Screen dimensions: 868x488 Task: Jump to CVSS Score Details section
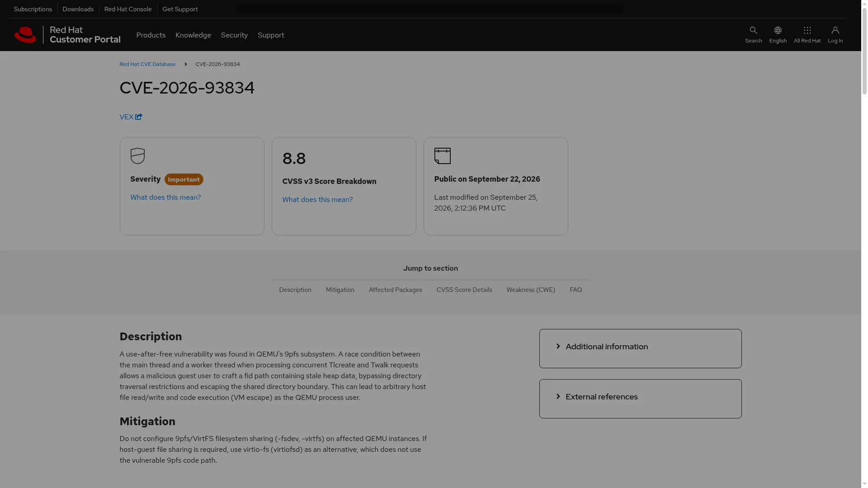click(464, 290)
